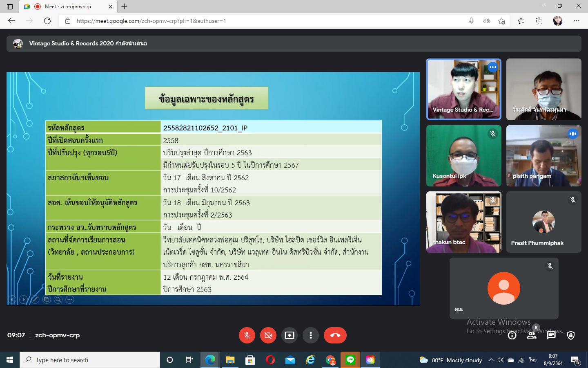588x368 pixels.
Task: Click the Meet browser tab
Action: (x=68, y=7)
